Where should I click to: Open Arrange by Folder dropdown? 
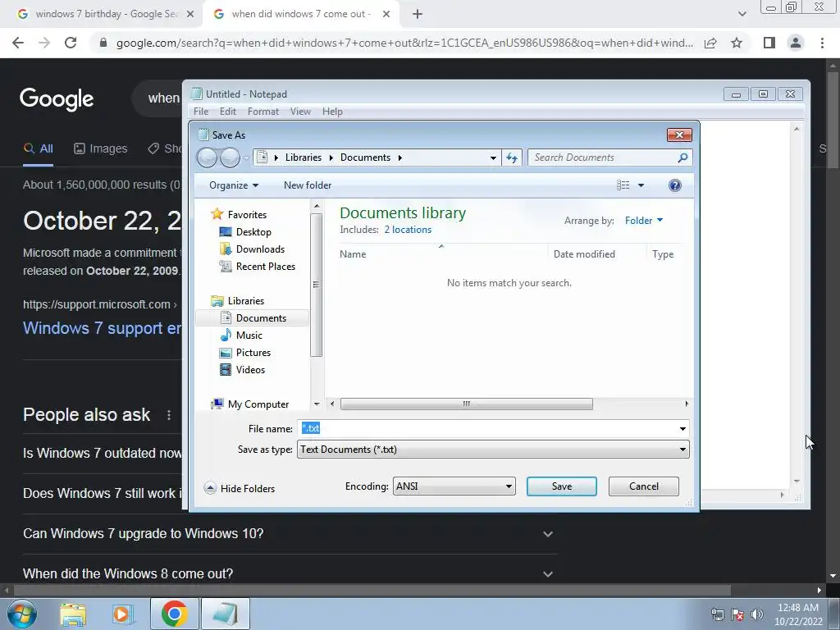coord(644,220)
